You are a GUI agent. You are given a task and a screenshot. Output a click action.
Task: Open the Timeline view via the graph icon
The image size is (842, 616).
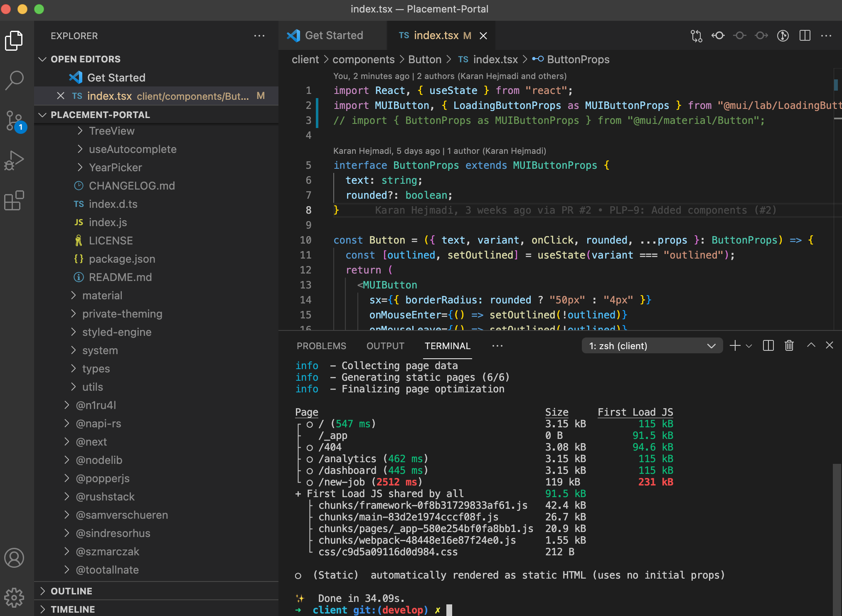tap(783, 36)
